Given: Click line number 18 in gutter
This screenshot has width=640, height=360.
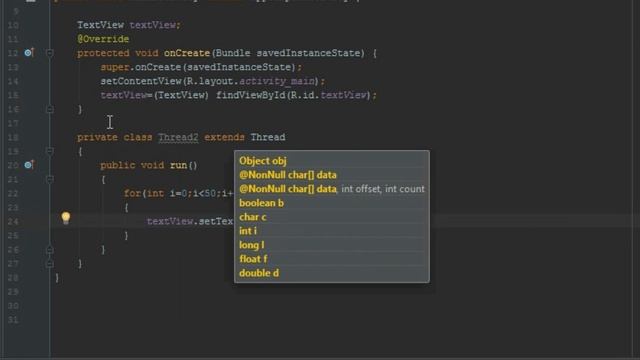Looking at the screenshot, I should (13, 137).
